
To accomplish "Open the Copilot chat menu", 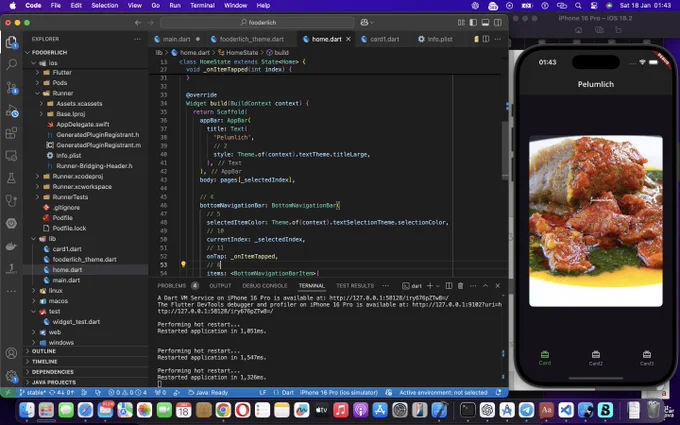I will click(x=367, y=23).
